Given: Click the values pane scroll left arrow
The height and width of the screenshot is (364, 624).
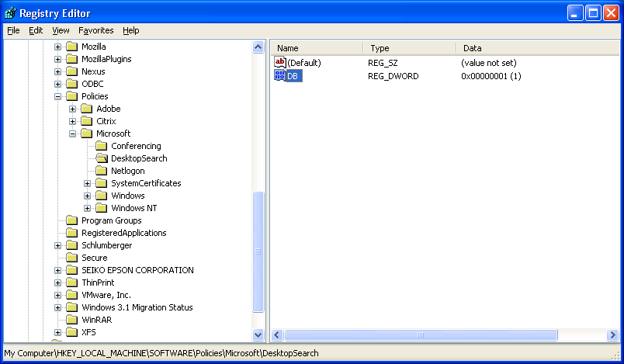Looking at the screenshot, I should coord(277,335).
